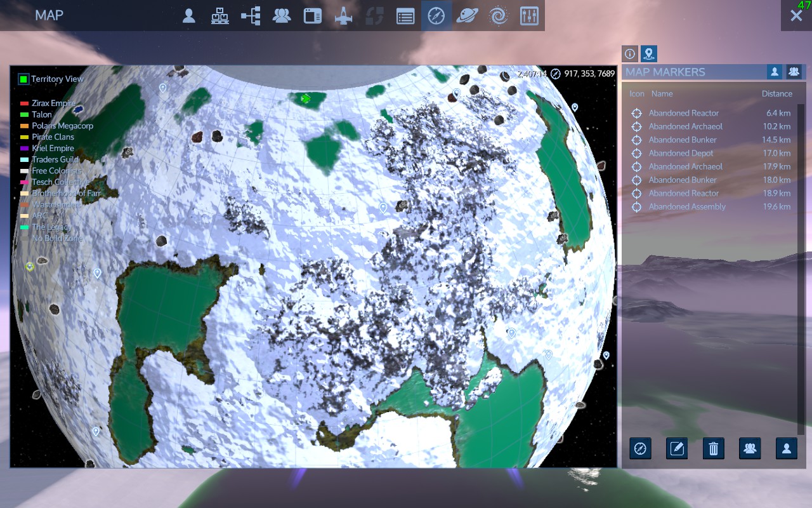Select Abandoned Bunker at 14.5 km
Screen dimensions: 812x508
(710, 140)
